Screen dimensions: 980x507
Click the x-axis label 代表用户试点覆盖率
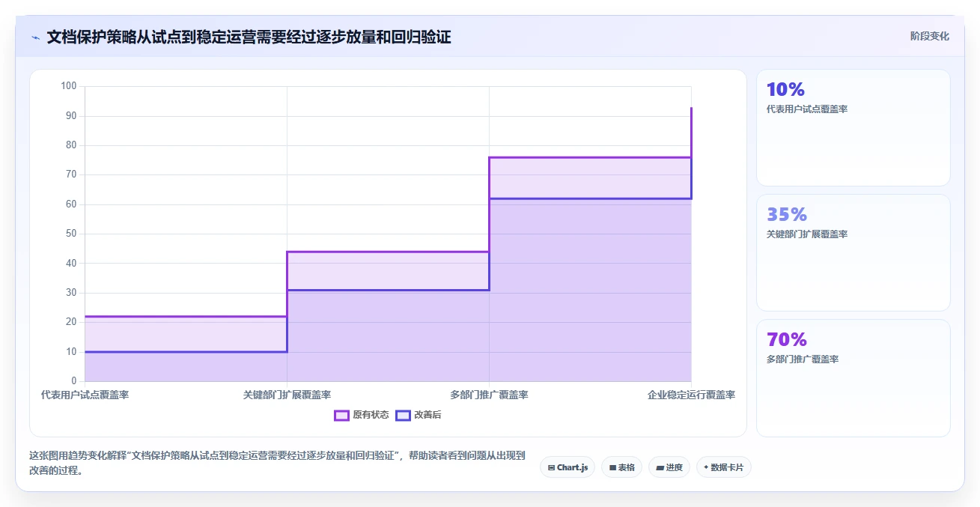(x=85, y=395)
